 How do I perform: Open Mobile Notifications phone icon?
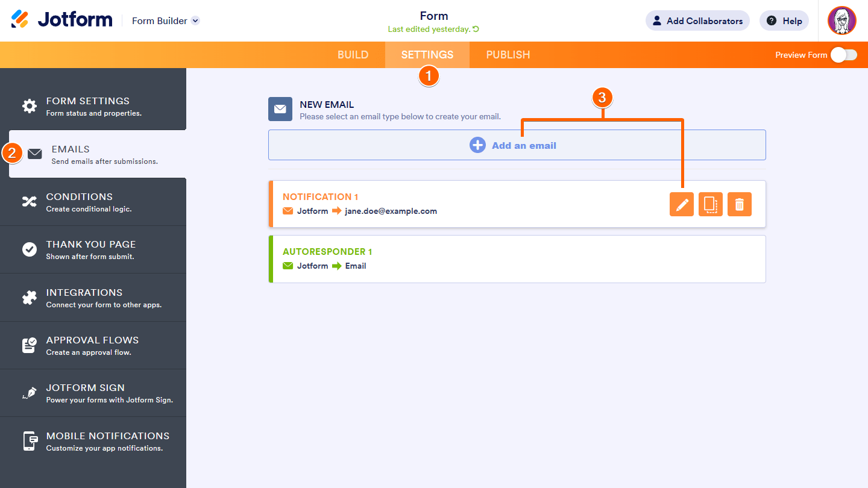[29, 440]
